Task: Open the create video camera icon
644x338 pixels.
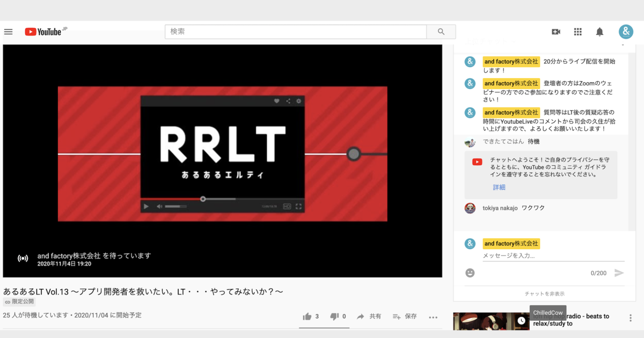Action: (556, 32)
